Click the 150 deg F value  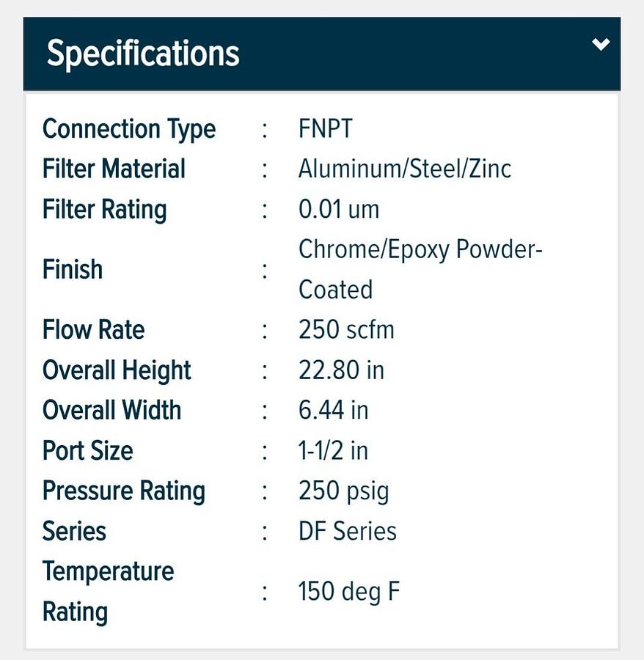(x=348, y=590)
